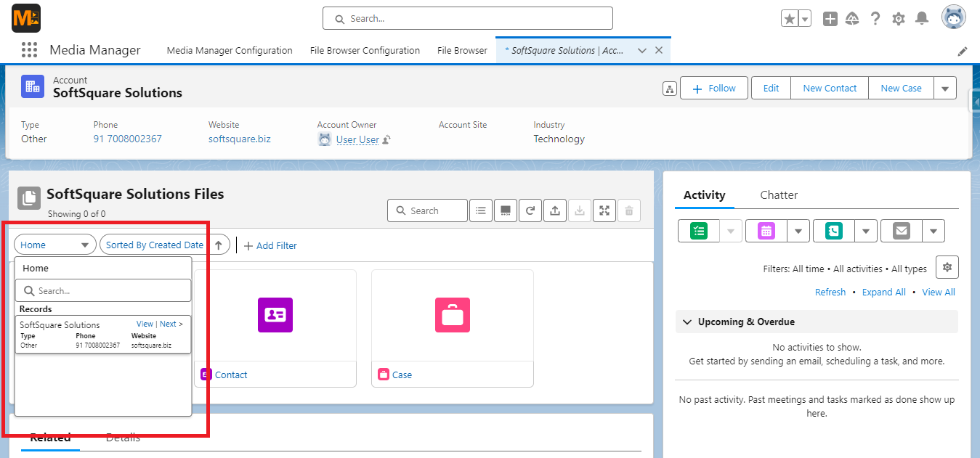Expand files component to full screen
This screenshot has width=980, height=458.
tap(604, 210)
